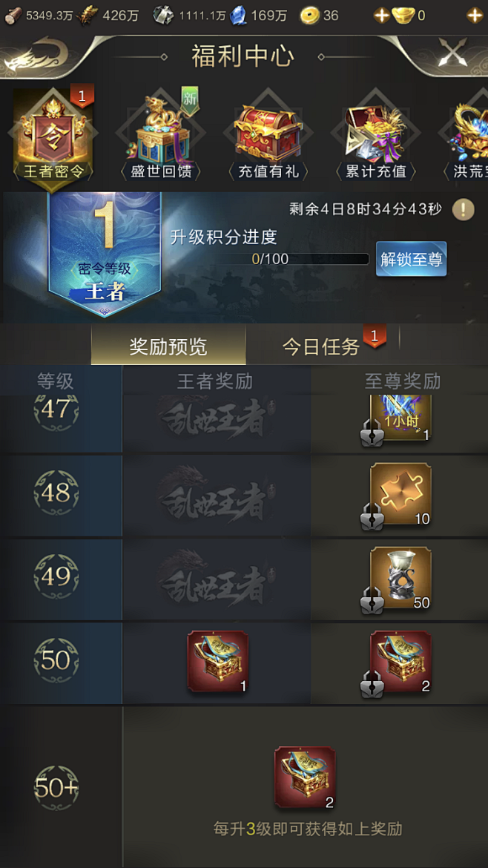Close the 福利中心 panel with crossed swords
Image resolution: width=488 pixels, height=868 pixels.
tap(453, 52)
